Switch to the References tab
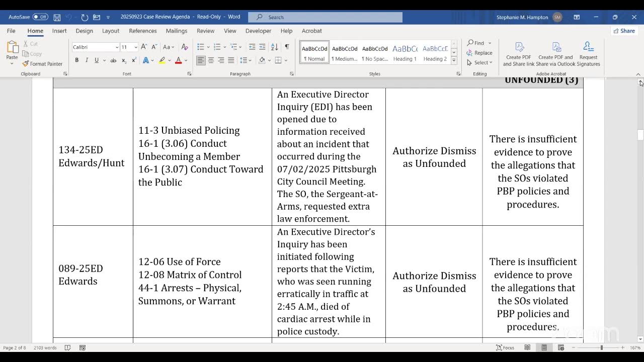This screenshot has width=644, height=362. click(143, 31)
